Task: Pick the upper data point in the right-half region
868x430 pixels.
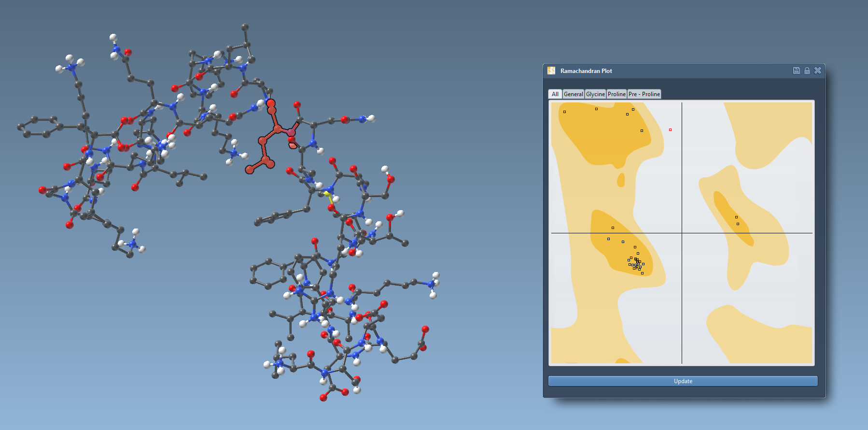Action: 736,217
